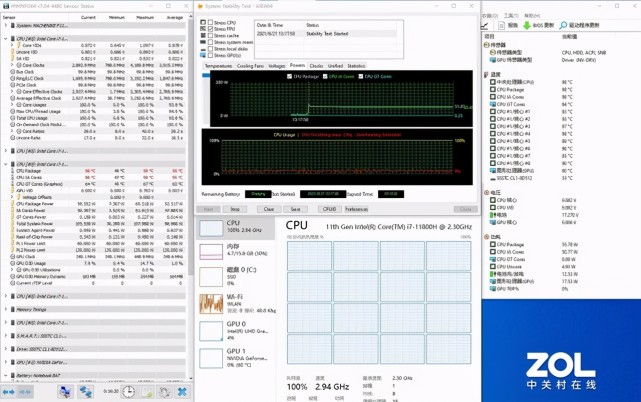Image resolution: width=641 pixels, height=402 pixels.
Task: Select the Stability Test Started log row
Action: (326, 34)
